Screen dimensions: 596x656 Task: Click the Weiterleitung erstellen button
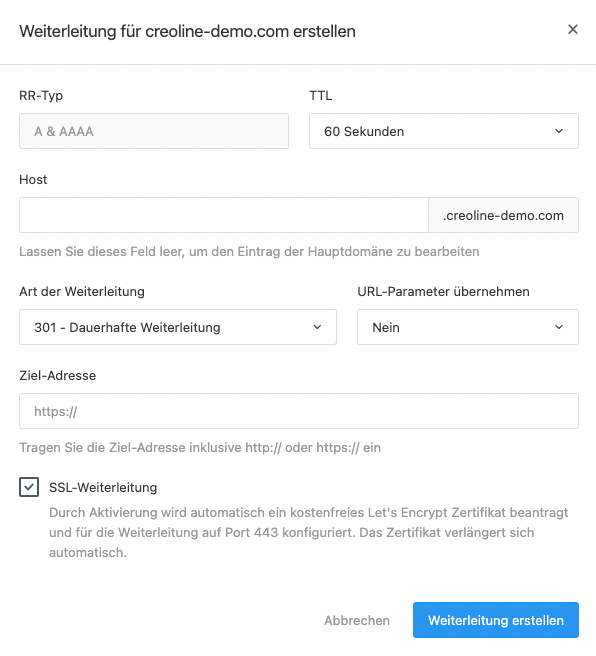(496, 620)
